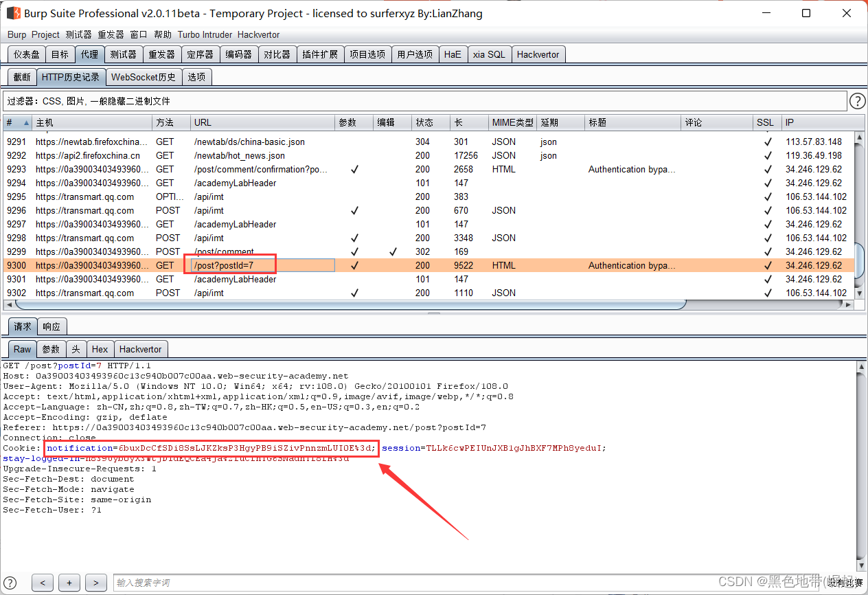Switch to the 重发器 main tab

point(161,54)
